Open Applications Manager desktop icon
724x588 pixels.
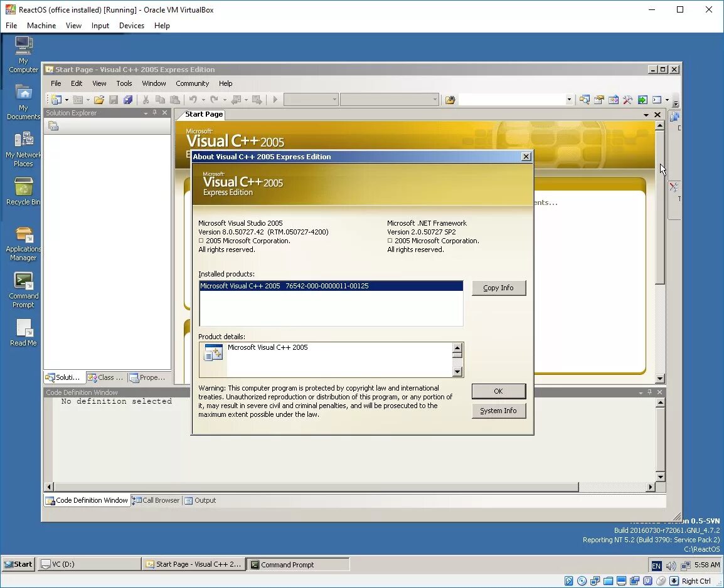coord(24,244)
